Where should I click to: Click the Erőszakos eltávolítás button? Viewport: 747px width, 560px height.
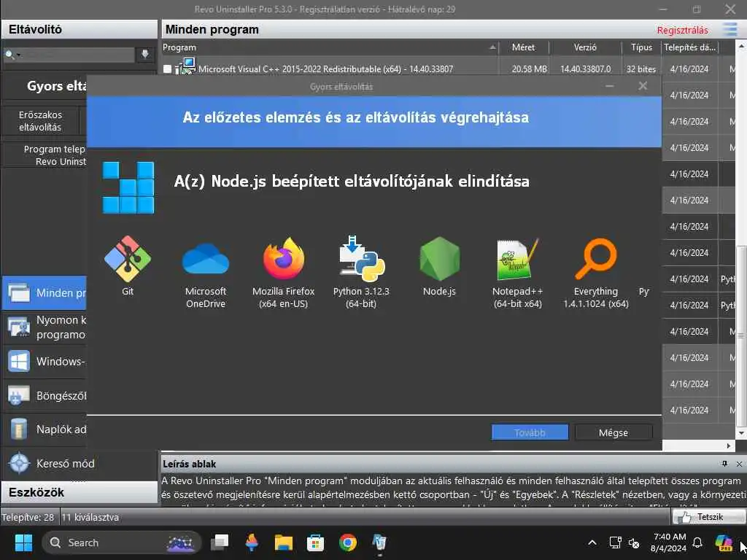pyautogui.click(x=41, y=121)
